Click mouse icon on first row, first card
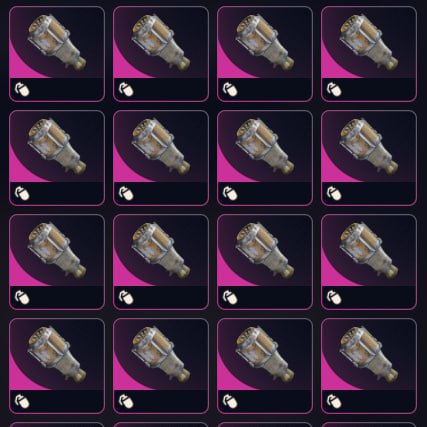The height and width of the screenshot is (427, 427). (x=22, y=89)
